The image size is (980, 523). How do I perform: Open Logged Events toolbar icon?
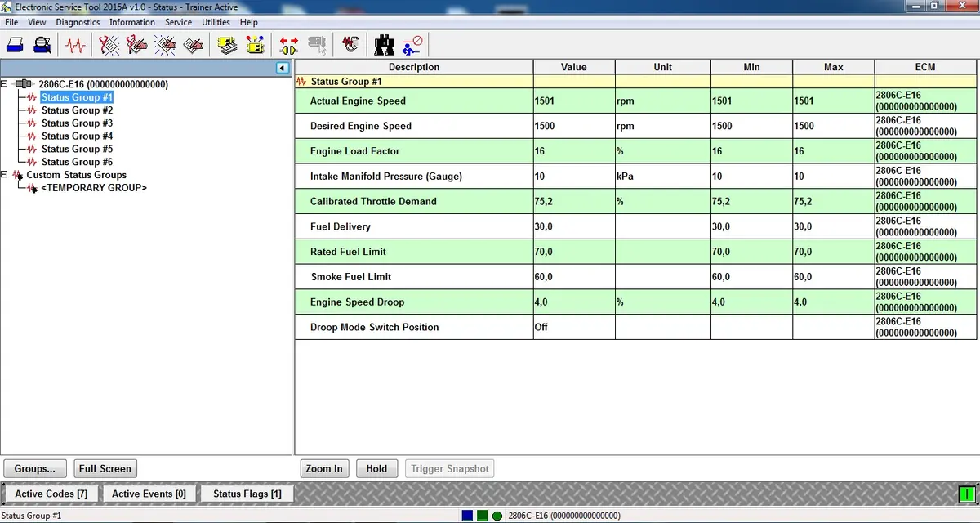pos(193,44)
